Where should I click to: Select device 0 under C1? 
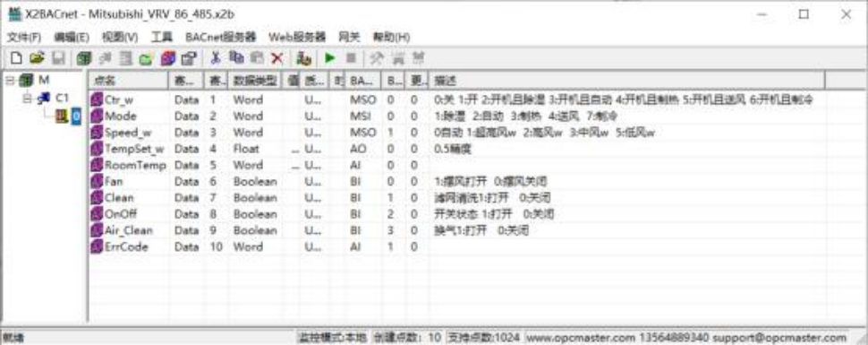click(76, 116)
